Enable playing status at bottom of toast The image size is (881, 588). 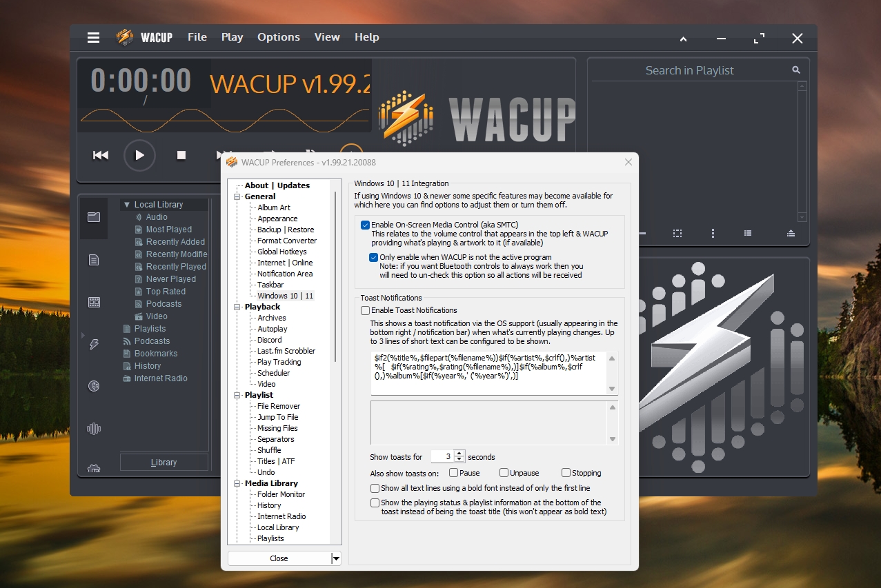pos(375,503)
